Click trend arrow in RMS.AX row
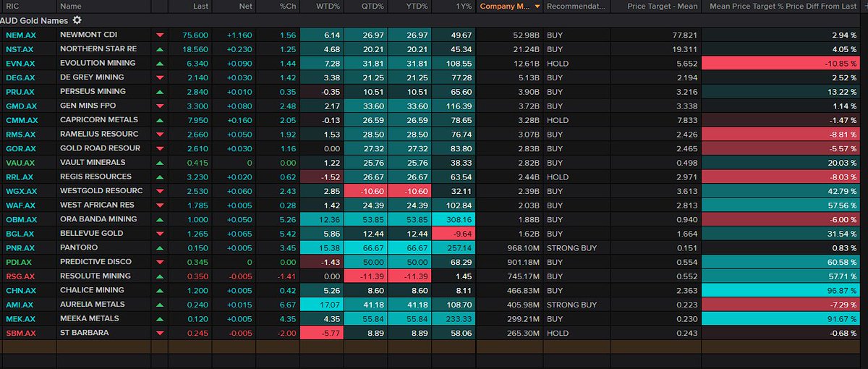 (160, 134)
